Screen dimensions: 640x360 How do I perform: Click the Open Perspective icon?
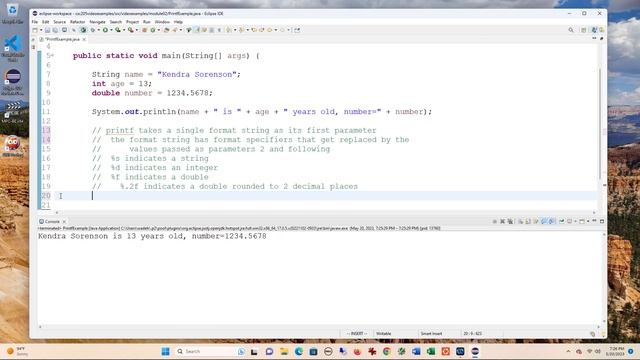pos(584,30)
